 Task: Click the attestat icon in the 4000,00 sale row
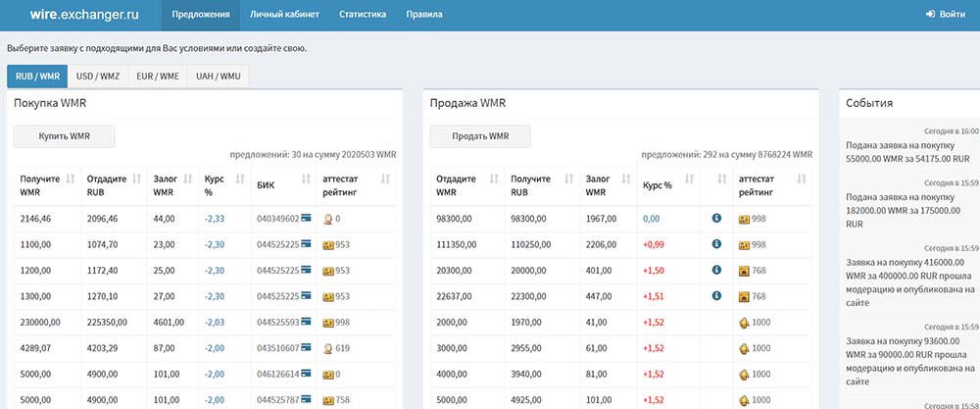point(744,374)
